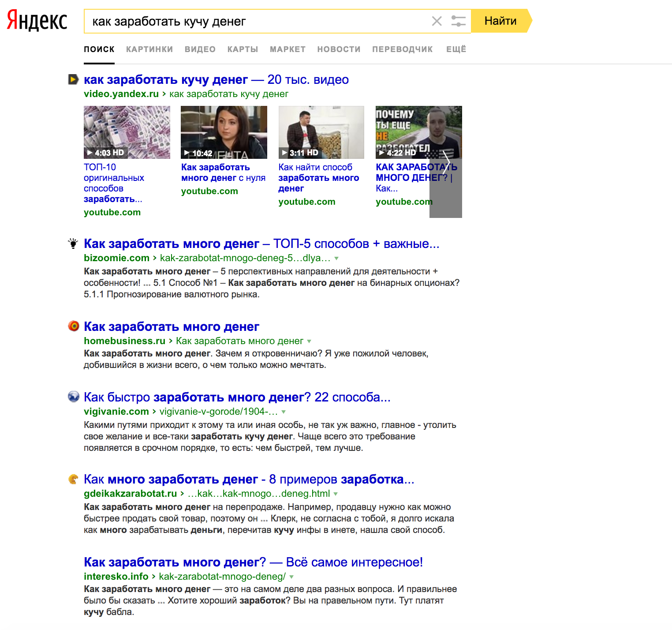Open the video.yandex.ru green link
This screenshot has height=630, width=672.
pyautogui.click(x=121, y=94)
